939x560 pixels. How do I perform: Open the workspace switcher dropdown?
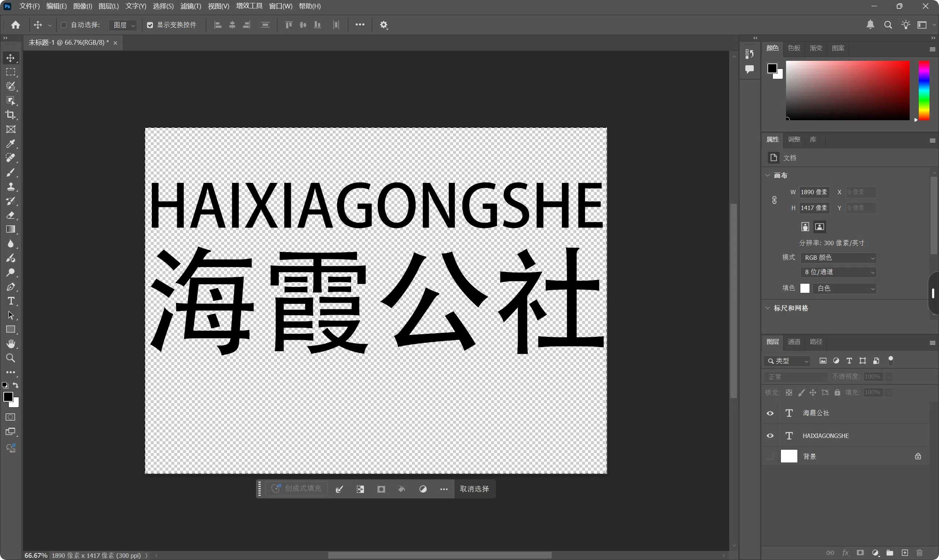pyautogui.click(x=926, y=25)
